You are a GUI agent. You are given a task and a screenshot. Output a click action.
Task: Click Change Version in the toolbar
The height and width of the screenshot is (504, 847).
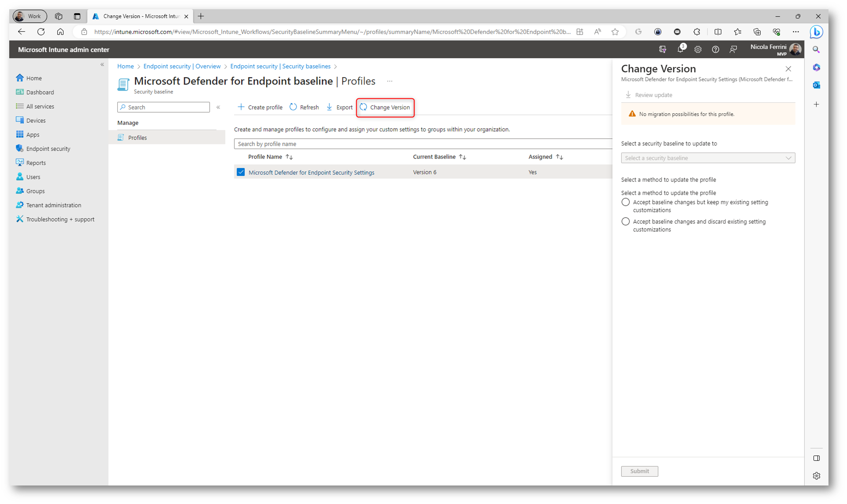tap(385, 107)
